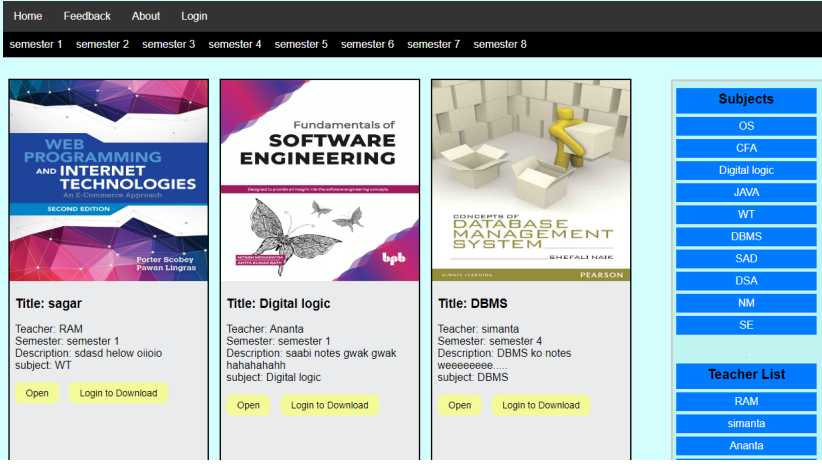
Task: Choose Ananta in the Teacher List
Action: pyautogui.click(x=746, y=446)
